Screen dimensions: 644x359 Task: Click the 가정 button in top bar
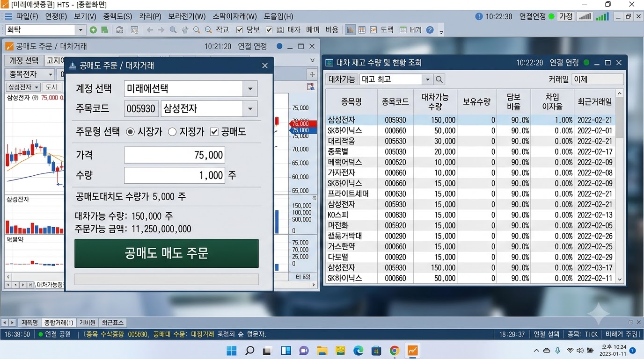pyautogui.click(x=566, y=16)
